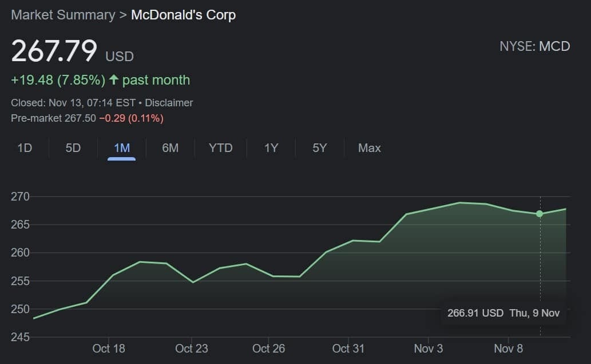Viewport: 591px width, 364px height.
Task: Click the NYSE: MCD ticker label
Action: tap(534, 46)
